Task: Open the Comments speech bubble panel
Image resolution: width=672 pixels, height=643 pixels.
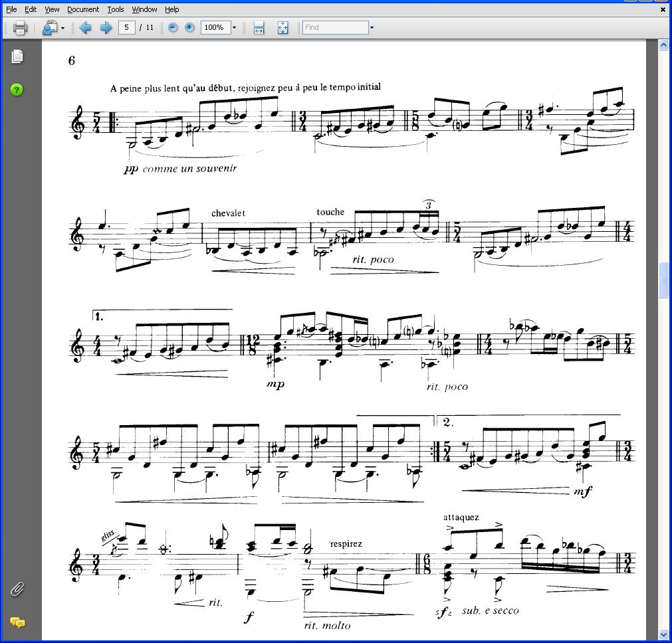Action: 17,622
